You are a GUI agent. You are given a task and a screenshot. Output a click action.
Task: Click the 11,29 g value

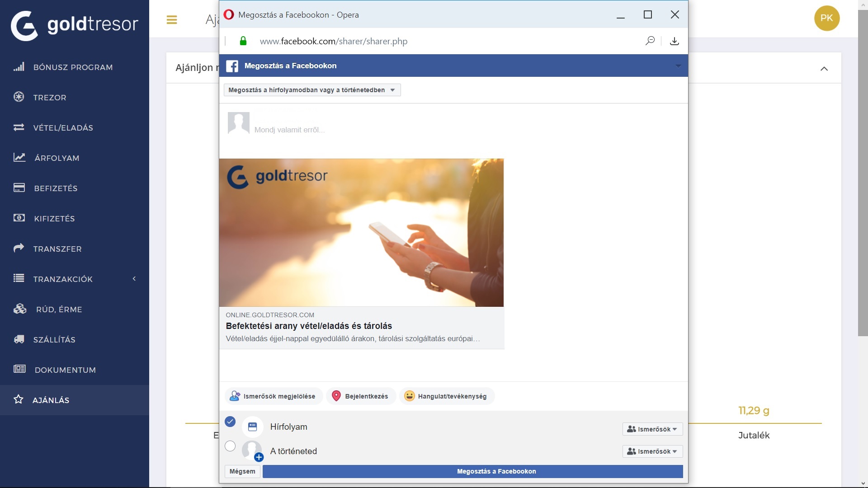(x=754, y=411)
